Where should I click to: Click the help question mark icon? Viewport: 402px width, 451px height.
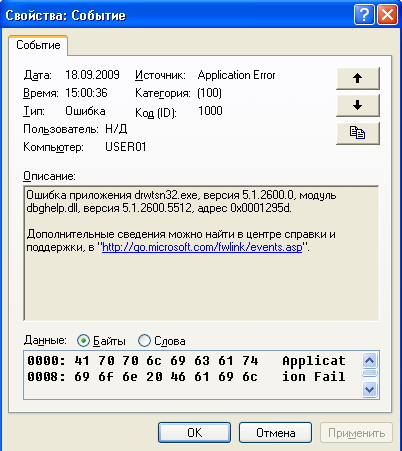pos(364,15)
